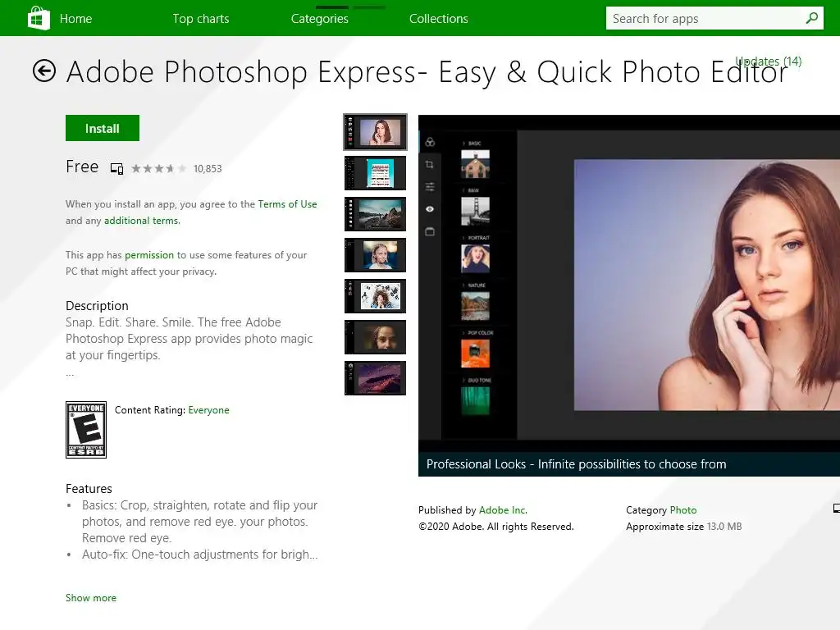Viewport: 840px width, 630px height.
Task: Select third thumbnail with rocky seascape
Action: point(375,214)
